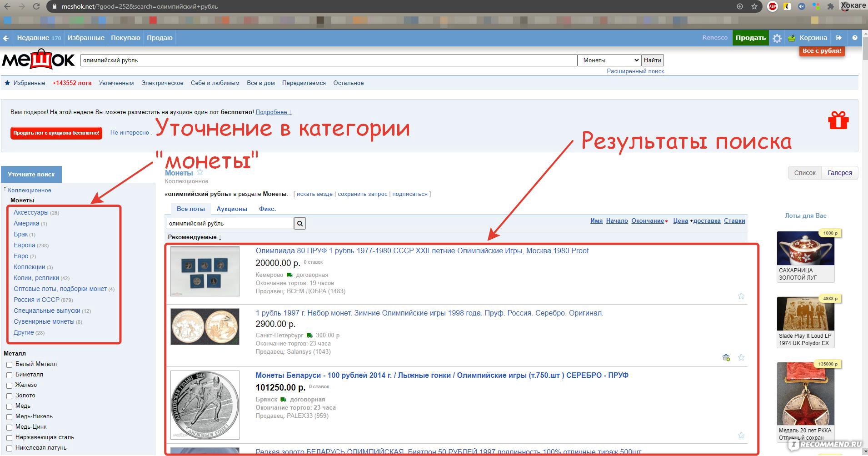Toggle the Медь checkbox

tap(9, 406)
